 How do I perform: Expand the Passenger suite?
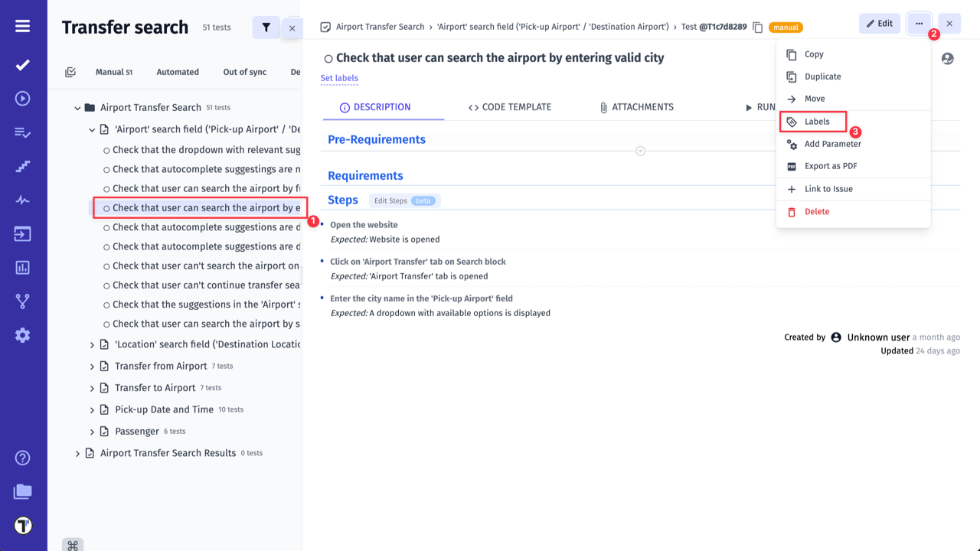tap(92, 432)
